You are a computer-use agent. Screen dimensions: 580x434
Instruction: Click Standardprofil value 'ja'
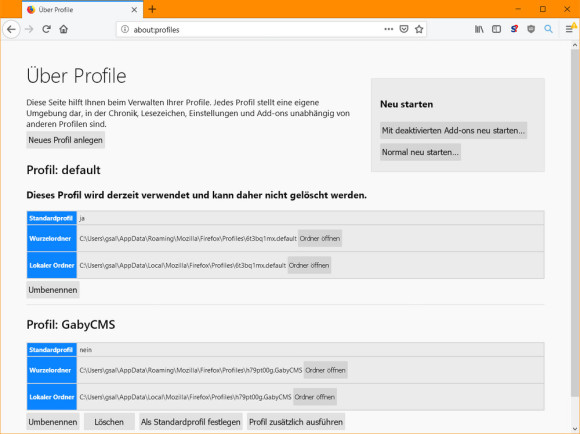point(82,218)
